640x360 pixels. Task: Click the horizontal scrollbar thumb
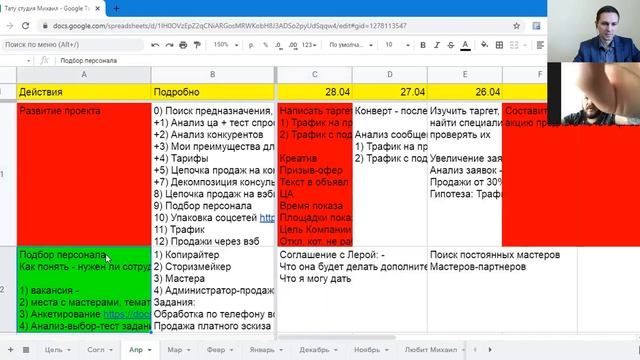pos(337,338)
